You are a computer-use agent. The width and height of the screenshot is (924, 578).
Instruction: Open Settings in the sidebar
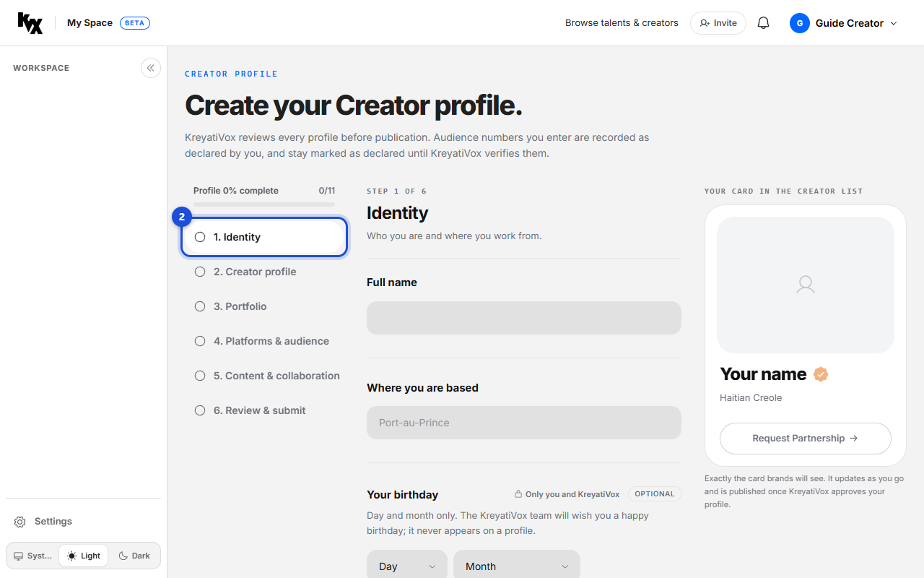pyautogui.click(x=84, y=522)
